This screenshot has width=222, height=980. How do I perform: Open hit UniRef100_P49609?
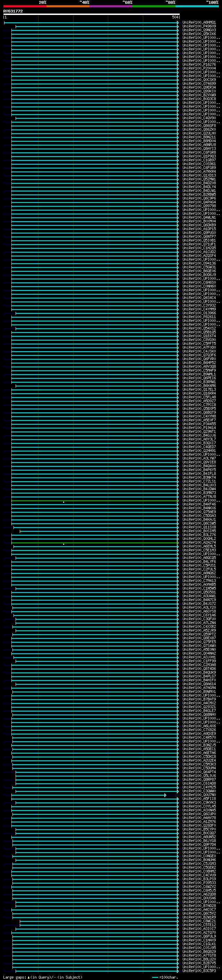(199, 26)
